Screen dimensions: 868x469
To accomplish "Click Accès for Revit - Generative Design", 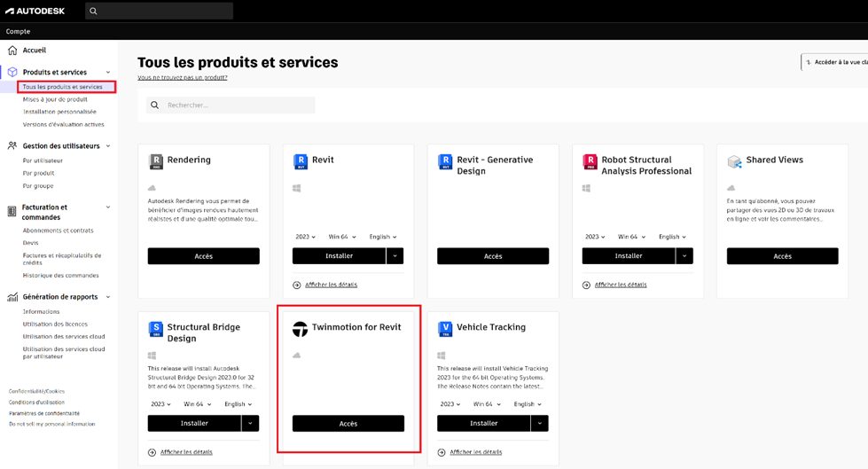I will point(493,256).
